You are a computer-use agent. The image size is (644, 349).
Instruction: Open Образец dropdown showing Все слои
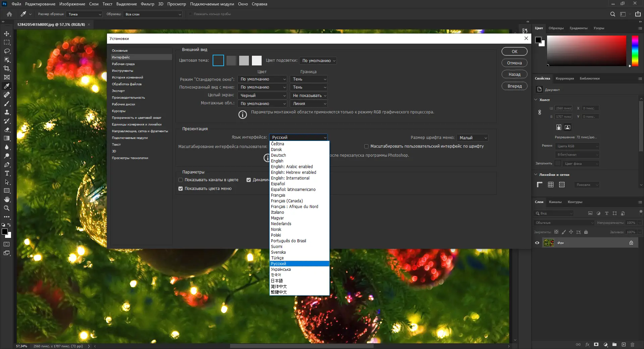[153, 14]
